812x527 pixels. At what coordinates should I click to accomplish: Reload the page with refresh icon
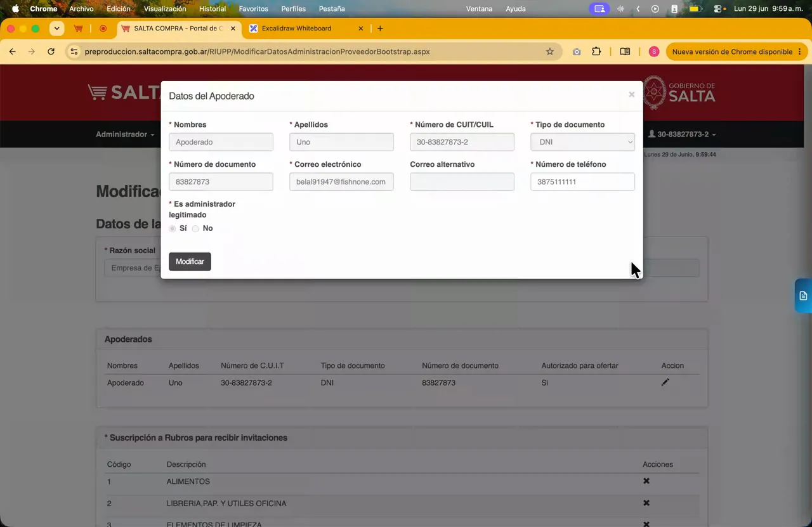[x=51, y=51]
